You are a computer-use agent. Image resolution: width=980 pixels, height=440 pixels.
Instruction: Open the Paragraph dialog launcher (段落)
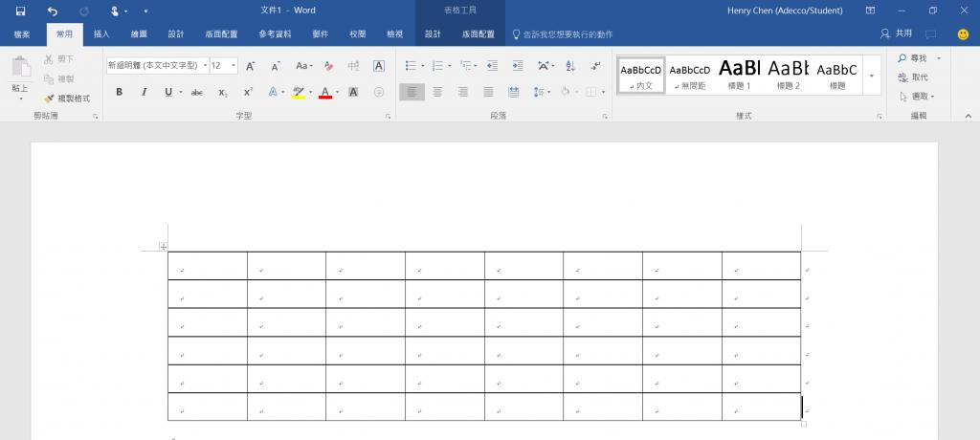click(x=605, y=117)
